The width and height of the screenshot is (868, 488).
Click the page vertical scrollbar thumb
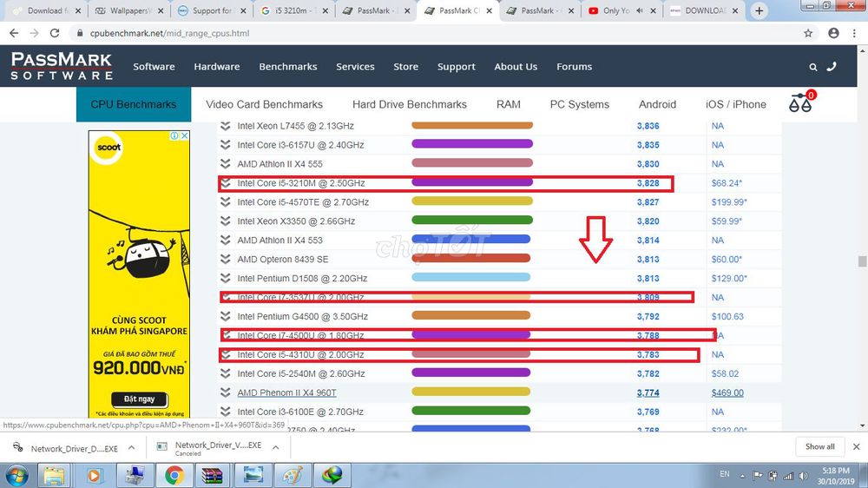[862, 260]
